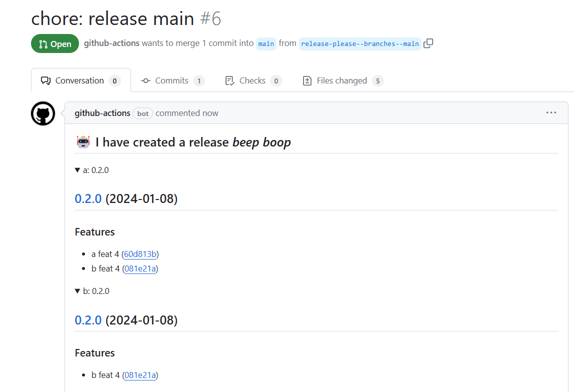Viewport: 574px width, 392px height.
Task: Click the Conversation tab speech bubble icon
Action: [46, 80]
